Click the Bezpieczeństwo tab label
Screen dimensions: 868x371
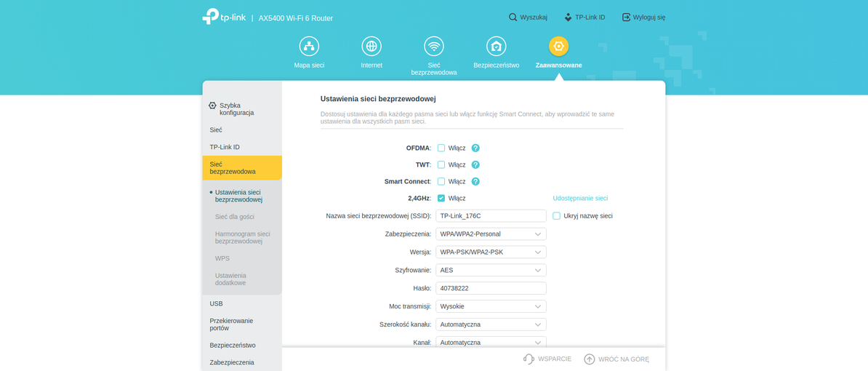pyautogui.click(x=496, y=65)
